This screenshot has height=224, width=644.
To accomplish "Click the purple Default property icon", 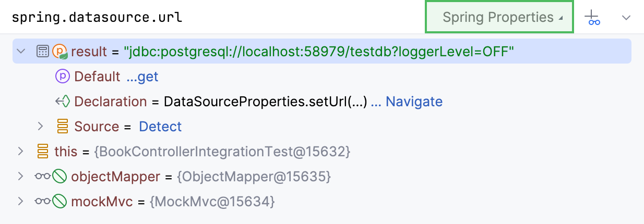I will coord(63,77).
